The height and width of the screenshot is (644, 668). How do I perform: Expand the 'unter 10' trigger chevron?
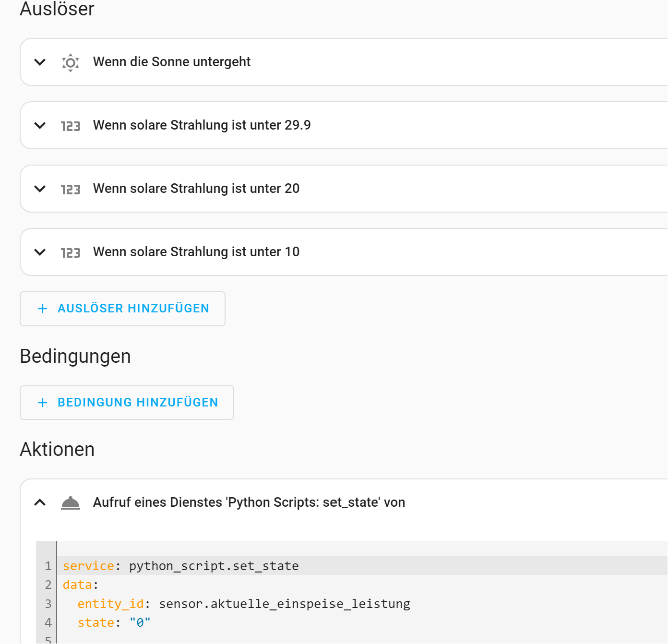tap(40, 252)
